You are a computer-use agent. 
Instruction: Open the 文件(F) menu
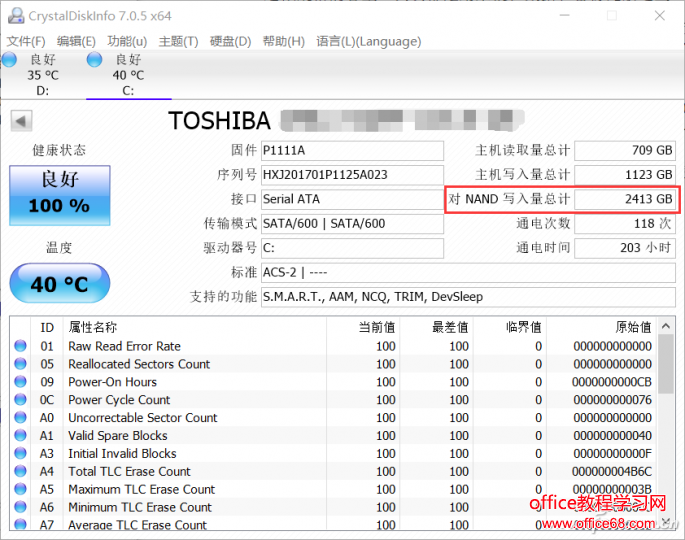[26, 41]
